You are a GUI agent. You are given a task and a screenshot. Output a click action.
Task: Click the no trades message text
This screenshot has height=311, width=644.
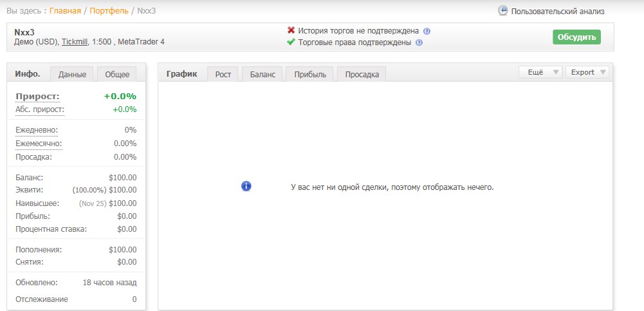tap(392, 187)
